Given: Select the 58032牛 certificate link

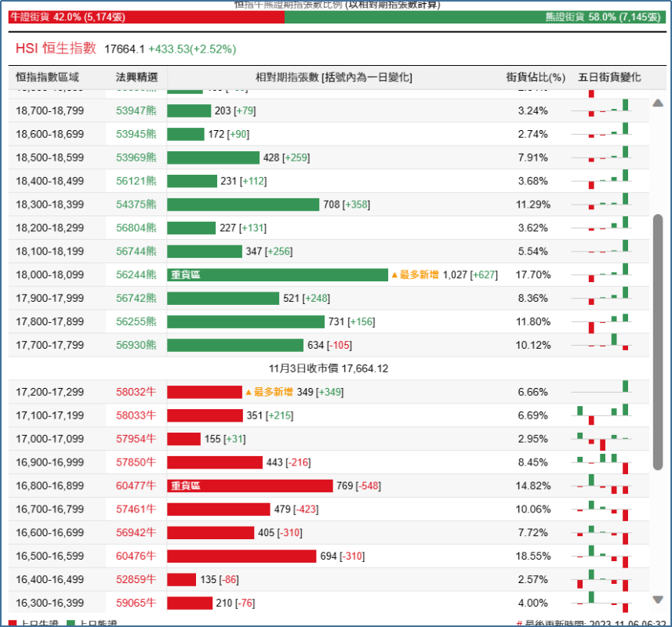Looking at the screenshot, I should (136, 392).
